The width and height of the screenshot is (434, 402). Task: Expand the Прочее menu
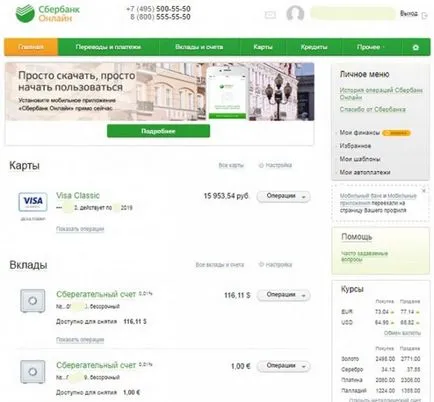click(x=370, y=47)
